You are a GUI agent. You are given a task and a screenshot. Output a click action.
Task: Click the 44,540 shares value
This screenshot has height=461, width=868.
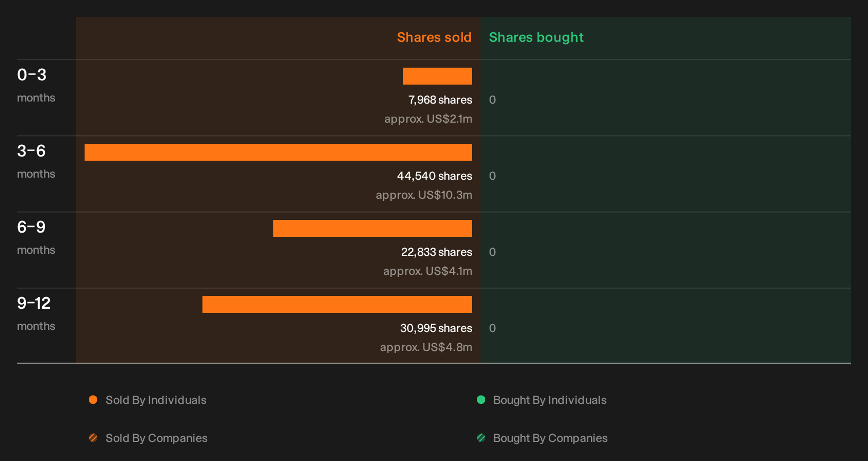click(x=435, y=176)
